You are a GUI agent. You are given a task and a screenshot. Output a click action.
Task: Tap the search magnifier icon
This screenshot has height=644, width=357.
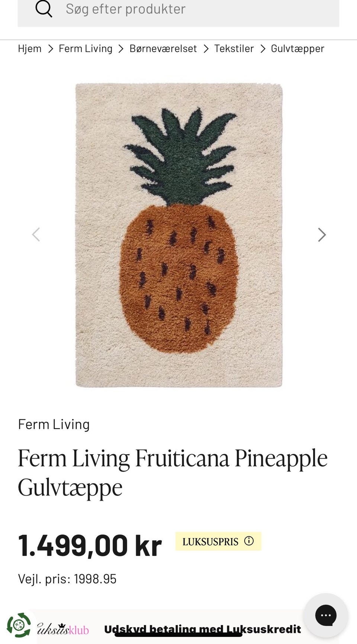click(44, 8)
